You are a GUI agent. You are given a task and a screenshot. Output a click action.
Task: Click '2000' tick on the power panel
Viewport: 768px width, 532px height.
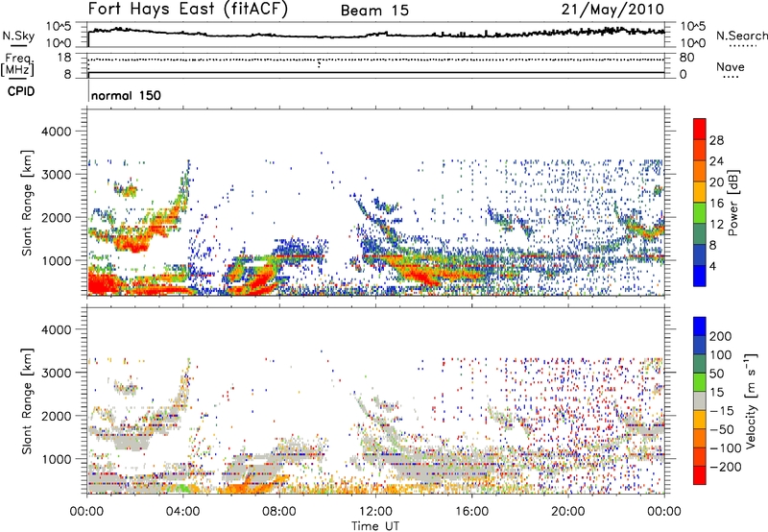point(56,217)
